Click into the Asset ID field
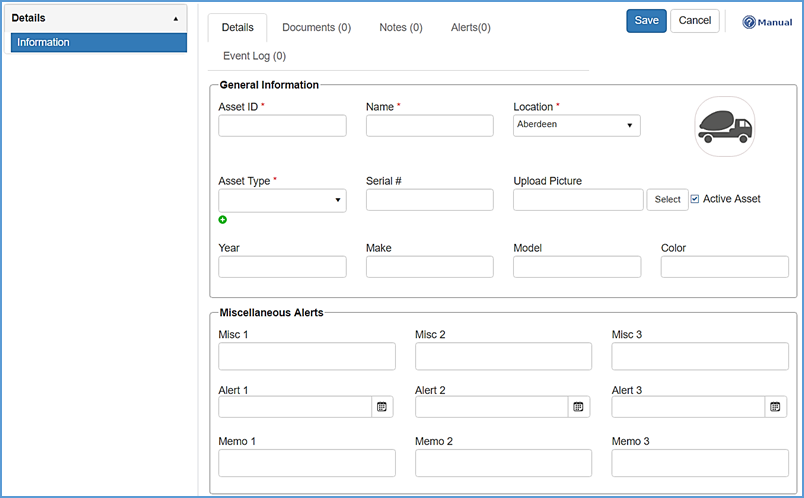The image size is (804, 498). click(282, 126)
